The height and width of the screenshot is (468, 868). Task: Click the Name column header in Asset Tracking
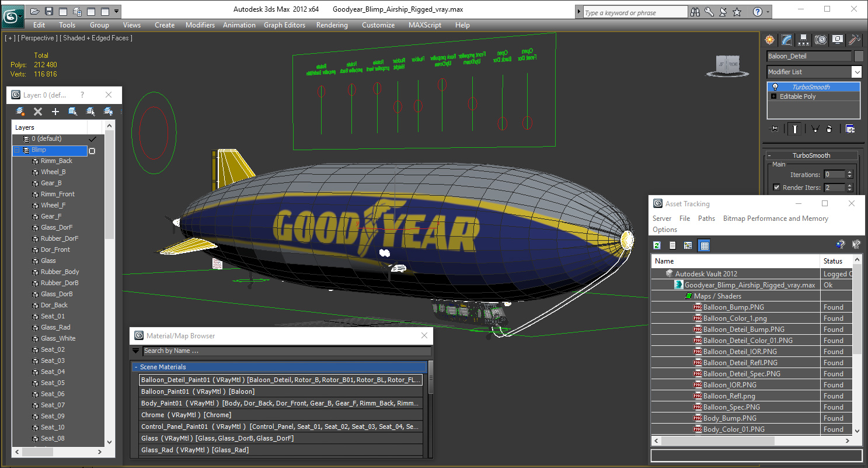pos(735,261)
